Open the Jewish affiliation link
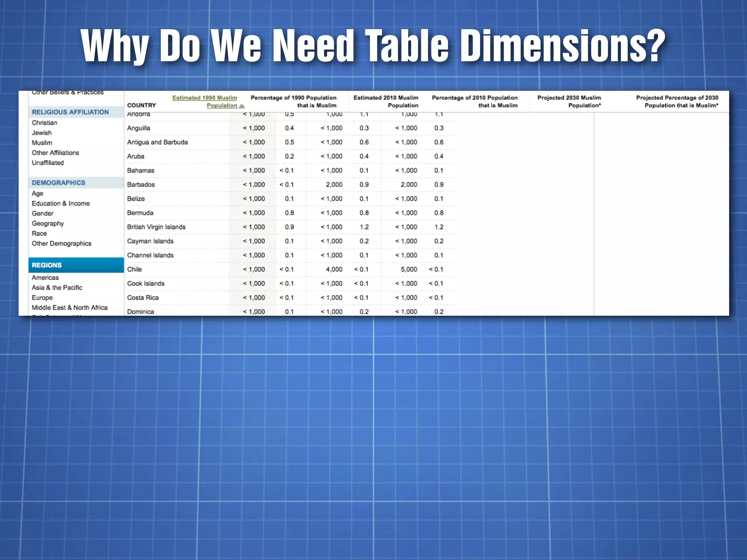Screen dimensions: 747x560 coord(42,133)
